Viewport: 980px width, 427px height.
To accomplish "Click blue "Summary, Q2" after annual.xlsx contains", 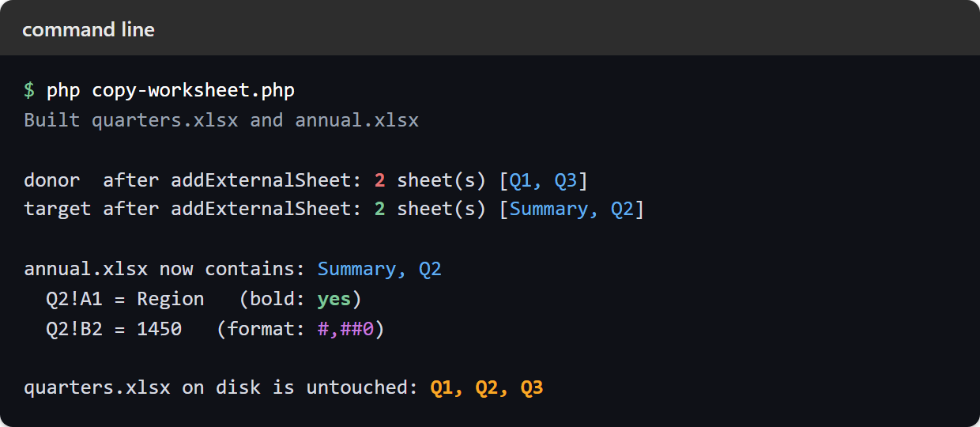I will point(379,269).
